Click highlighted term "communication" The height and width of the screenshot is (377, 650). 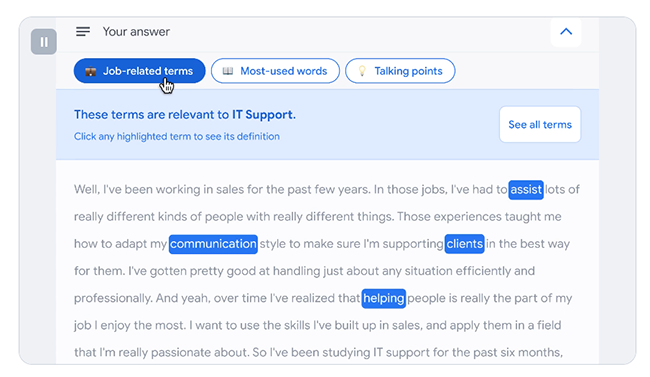[x=213, y=244]
